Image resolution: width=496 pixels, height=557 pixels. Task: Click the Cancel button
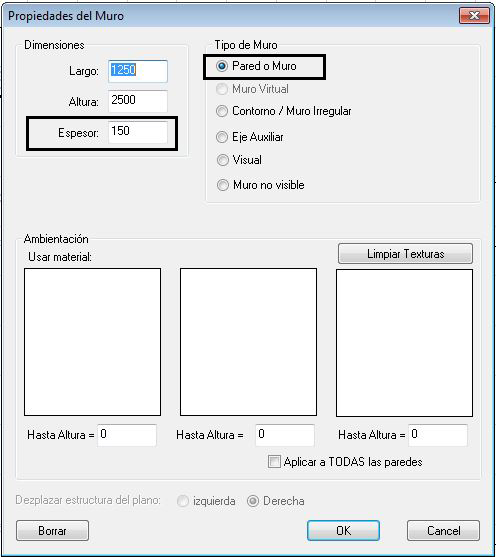443,531
